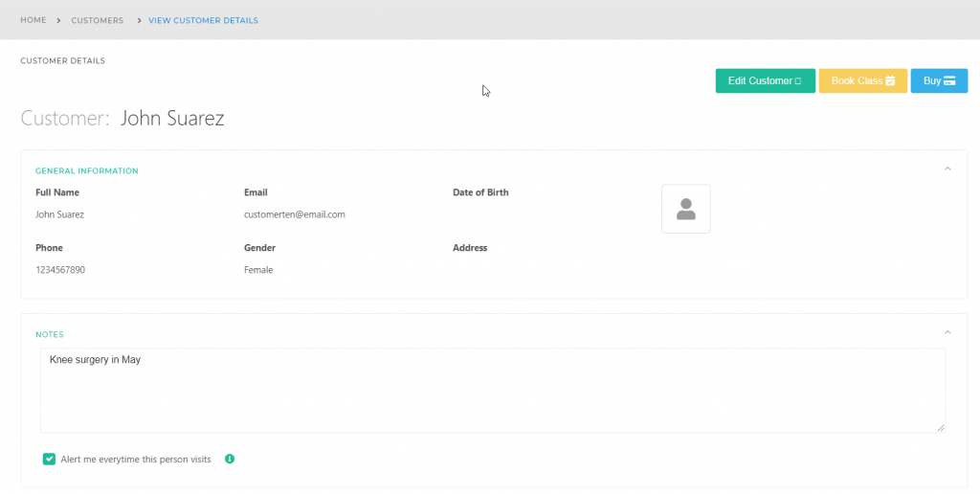Image resolution: width=980 pixels, height=494 pixels.
Task: Click the General Information section title
Action: (x=87, y=170)
